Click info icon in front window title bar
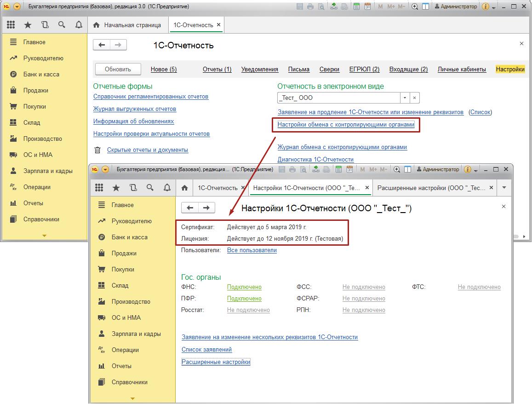Viewport: 532px width, 404px height. pos(468,169)
